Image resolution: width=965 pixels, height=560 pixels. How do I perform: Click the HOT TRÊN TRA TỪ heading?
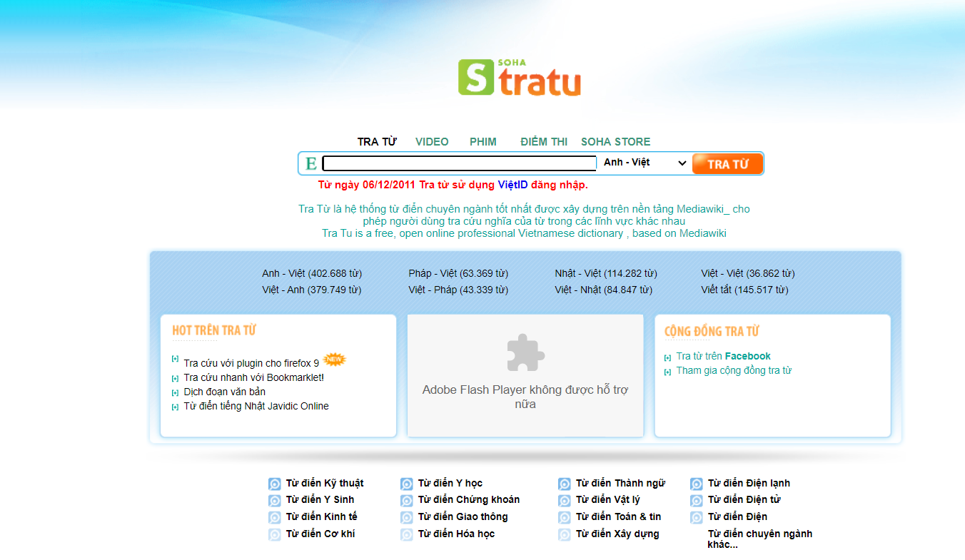coord(214,330)
